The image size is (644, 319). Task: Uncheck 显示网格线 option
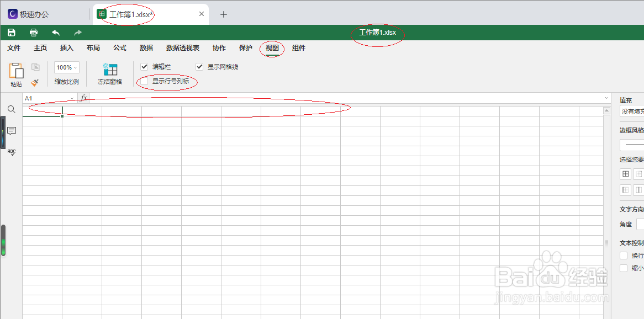tap(199, 67)
